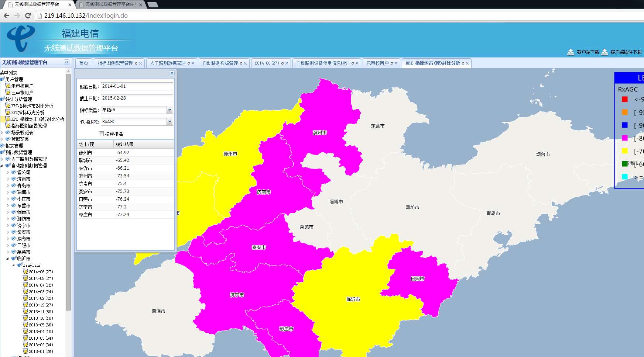
Task: Expand the 簇概览表 tree node
Action: 2,139
